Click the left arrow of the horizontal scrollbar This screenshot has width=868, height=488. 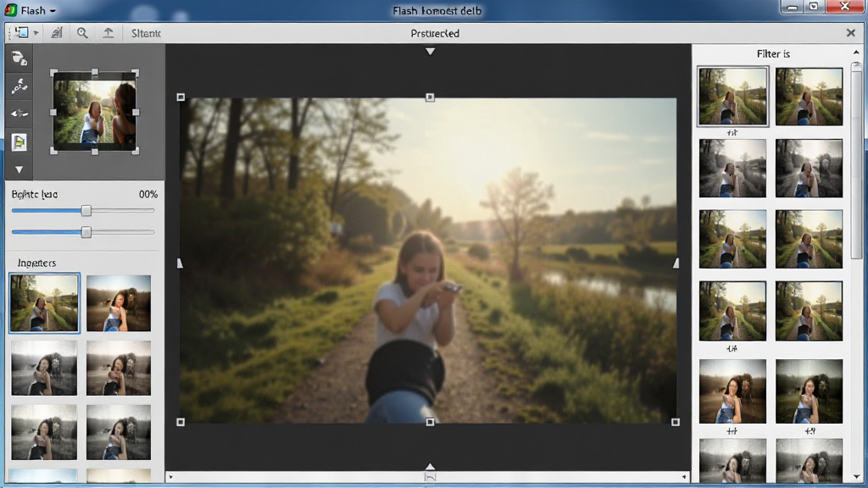click(x=171, y=477)
